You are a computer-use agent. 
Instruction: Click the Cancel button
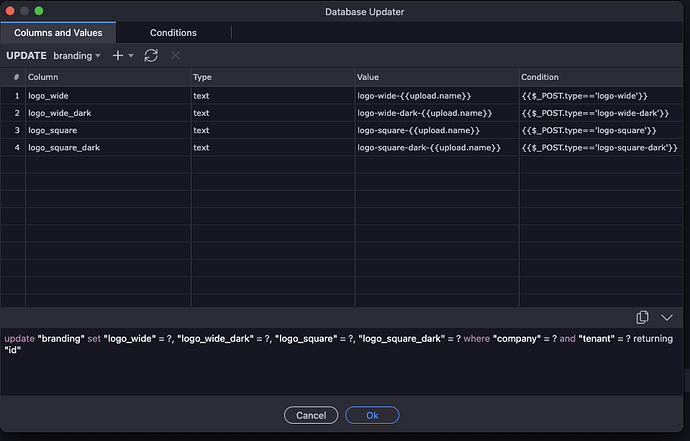tap(311, 415)
